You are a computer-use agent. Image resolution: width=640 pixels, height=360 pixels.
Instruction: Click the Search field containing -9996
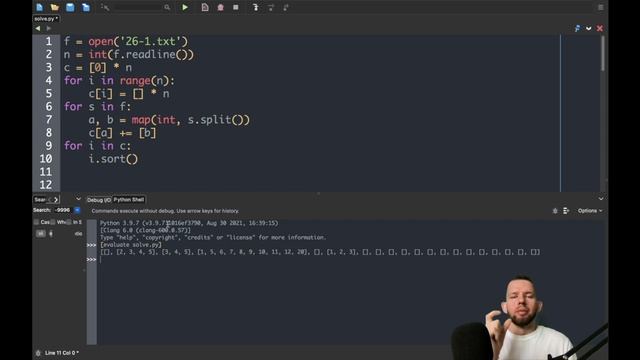[x=62, y=210]
